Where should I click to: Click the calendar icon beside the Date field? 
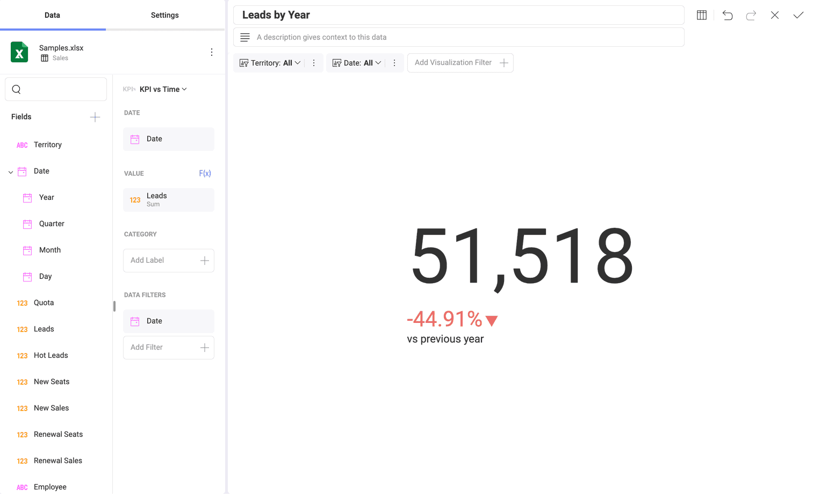click(22, 171)
